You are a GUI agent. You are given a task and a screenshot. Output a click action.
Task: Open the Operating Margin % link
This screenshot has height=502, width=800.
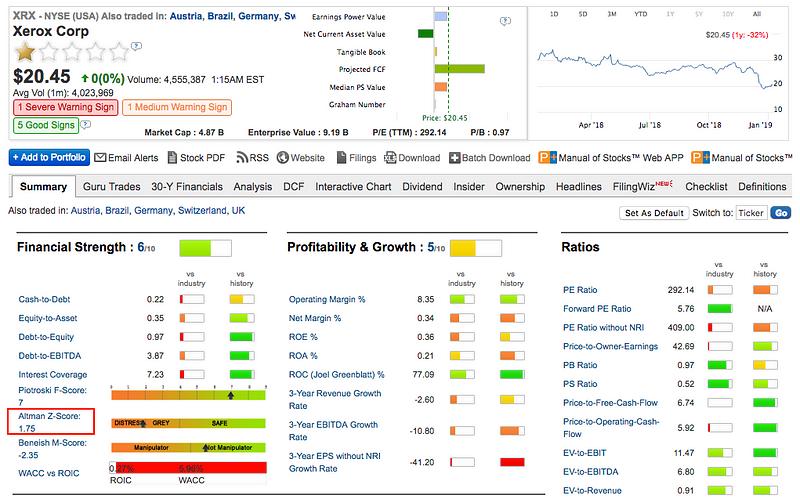327,299
